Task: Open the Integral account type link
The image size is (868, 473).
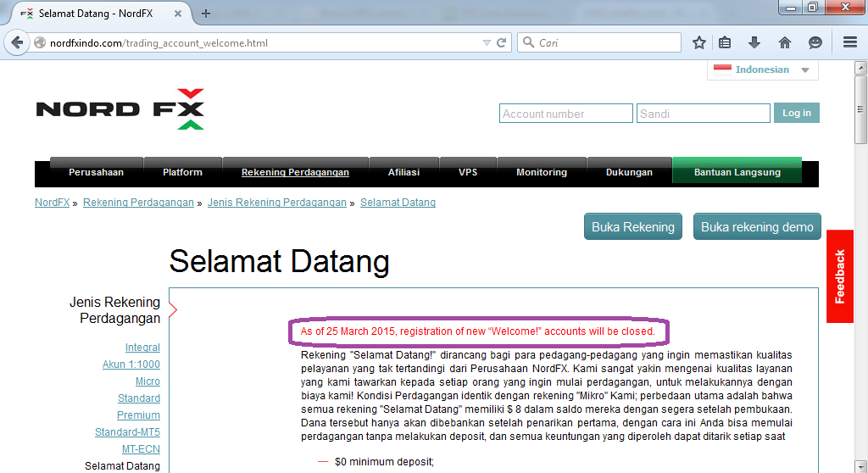Action: pyautogui.click(x=142, y=348)
